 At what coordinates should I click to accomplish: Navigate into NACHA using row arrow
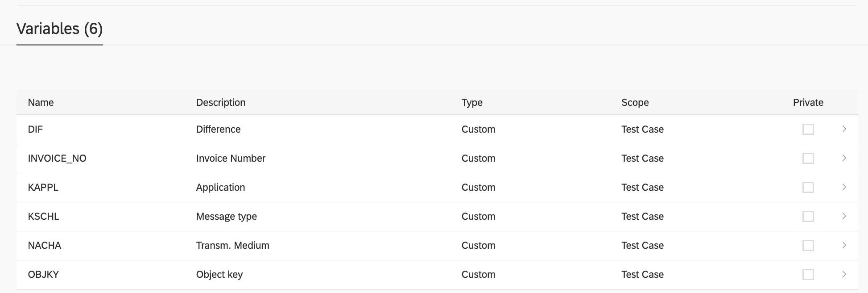point(844,245)
